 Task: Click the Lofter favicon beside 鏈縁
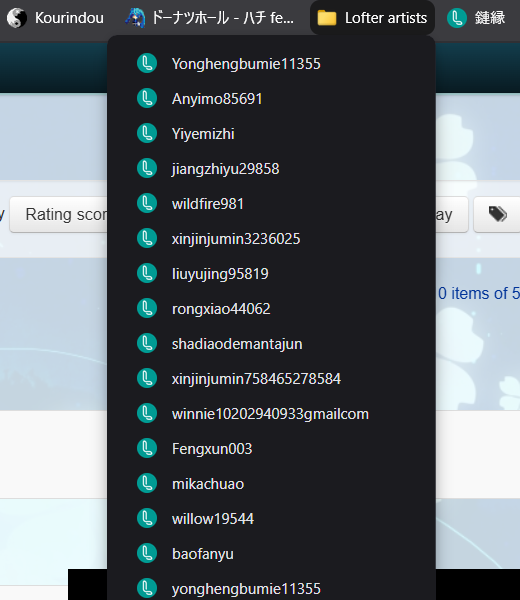(x=457, y=18)
